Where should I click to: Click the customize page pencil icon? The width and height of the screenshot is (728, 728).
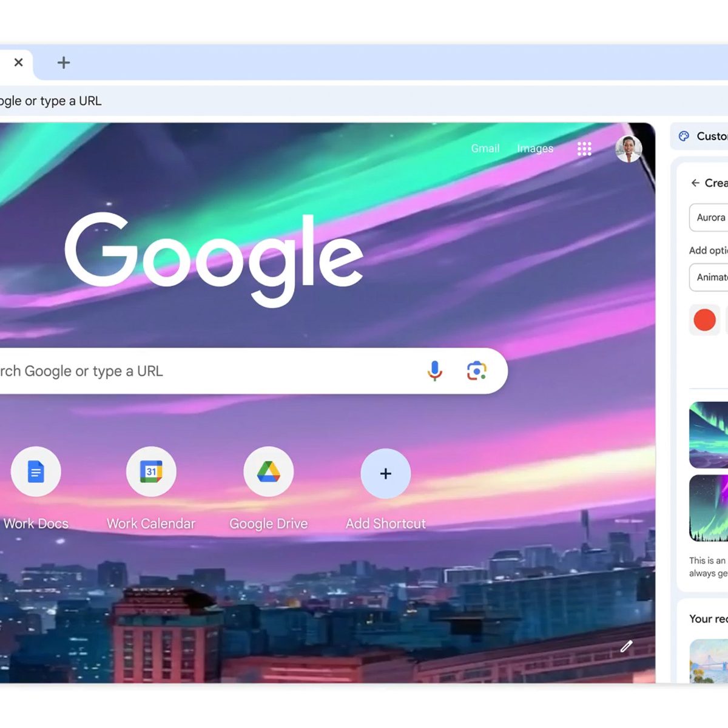[627, 646]
